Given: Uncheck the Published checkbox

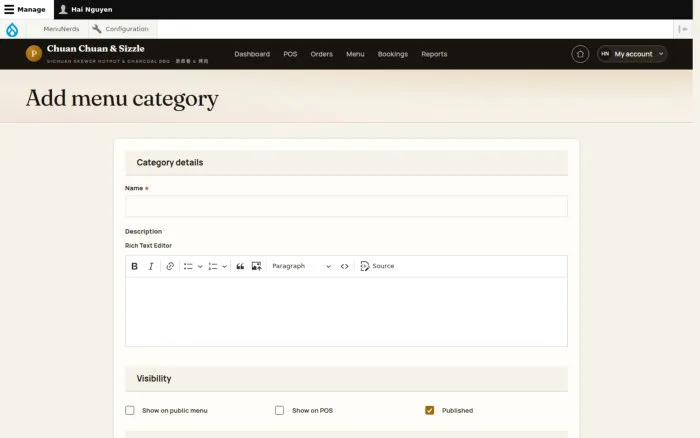Looking at the screenshot, I should 429,410.
